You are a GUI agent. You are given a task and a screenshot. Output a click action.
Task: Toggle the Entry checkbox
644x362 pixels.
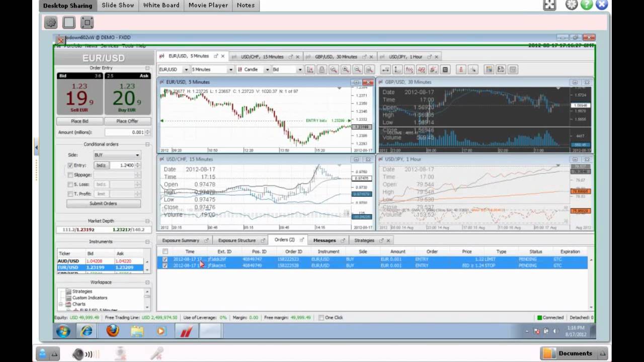(x=70, y=165)
